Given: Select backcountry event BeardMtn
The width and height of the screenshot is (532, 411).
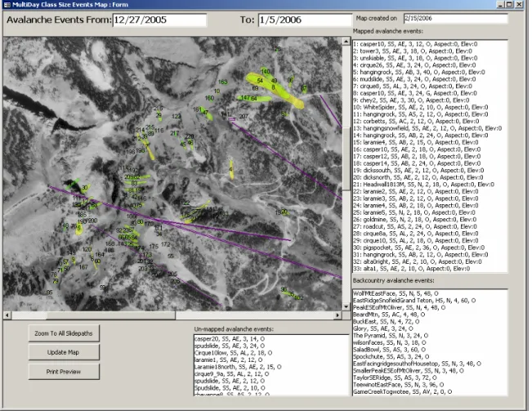Looking at the screenshot, I should click(389, 315).
